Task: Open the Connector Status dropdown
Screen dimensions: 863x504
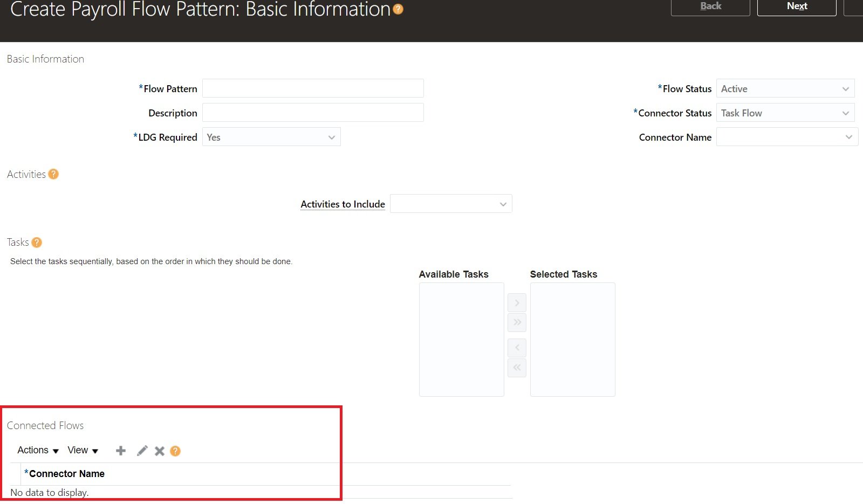Action: 846,113
